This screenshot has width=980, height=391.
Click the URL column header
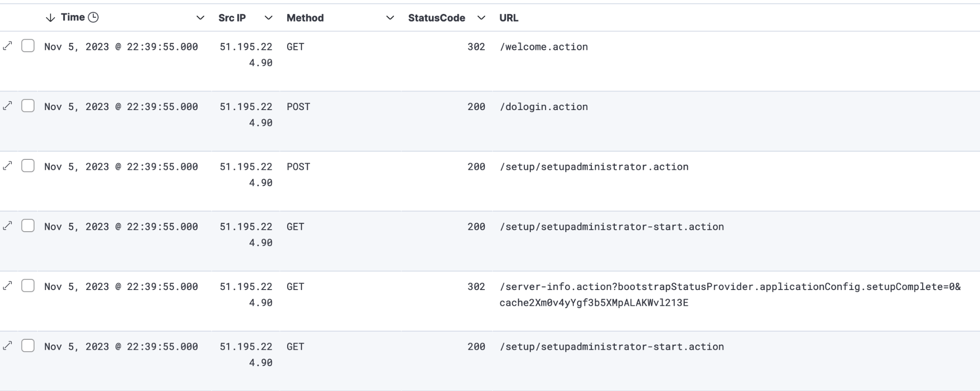(509, 18)
